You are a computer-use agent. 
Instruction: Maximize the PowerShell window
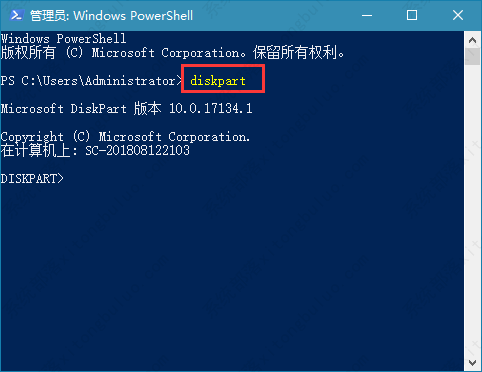click(412, 15)
